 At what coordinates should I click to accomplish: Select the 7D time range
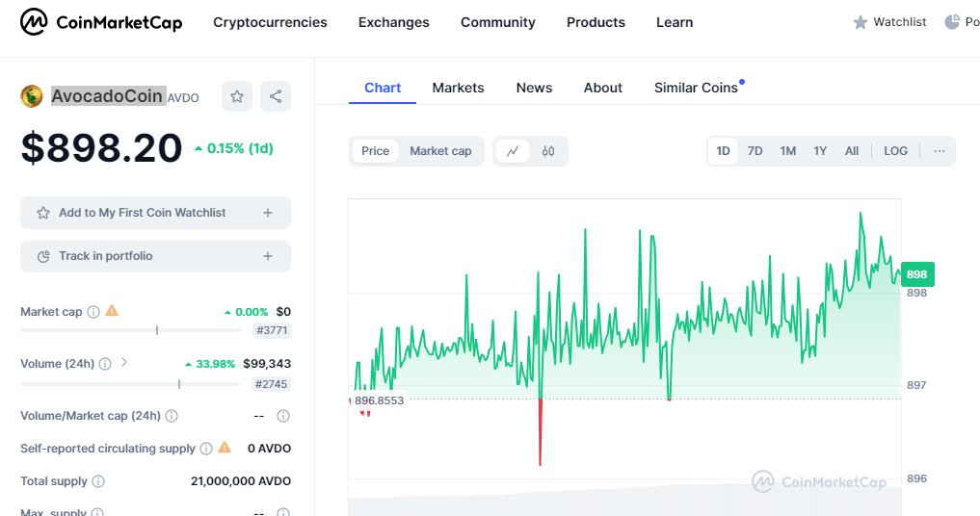[x=755, y=151]
